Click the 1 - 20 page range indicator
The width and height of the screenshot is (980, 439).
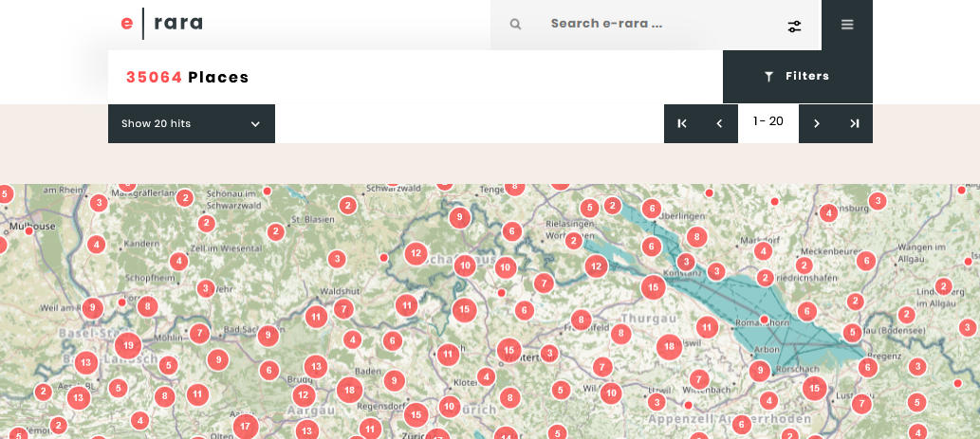click(x=768, y=121)
